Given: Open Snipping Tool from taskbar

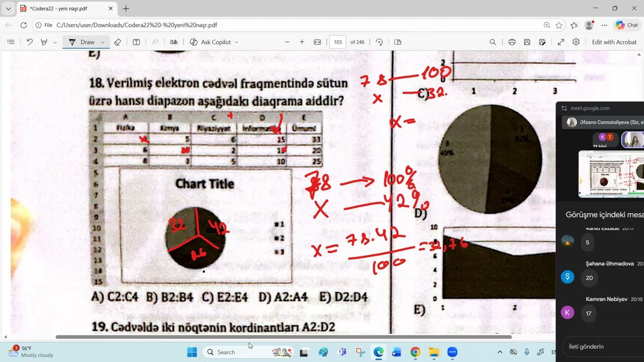Looking at the screenshot, I should pos(360,352).
